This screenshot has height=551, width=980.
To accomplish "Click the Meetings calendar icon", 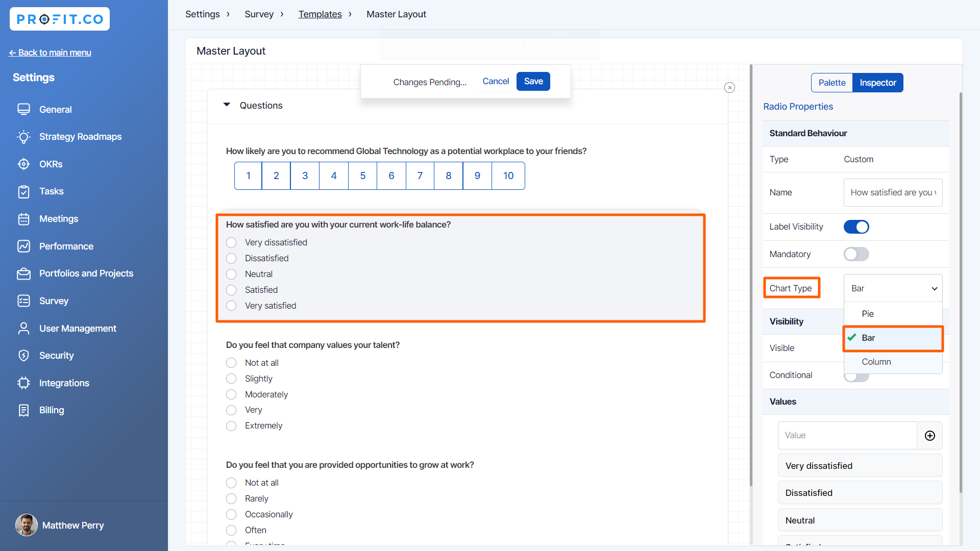I will pyautogui.click(x=23, y=219).
